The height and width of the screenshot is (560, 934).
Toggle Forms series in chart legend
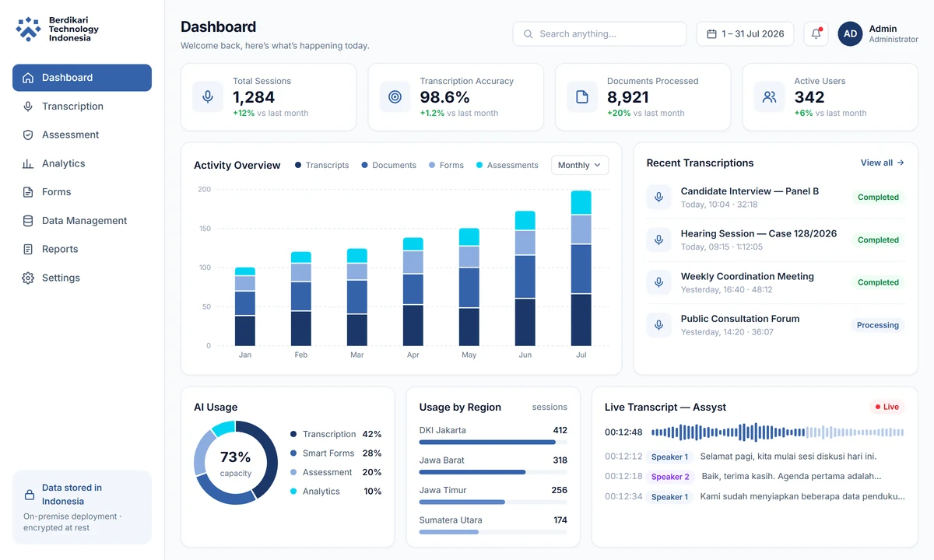446,165
